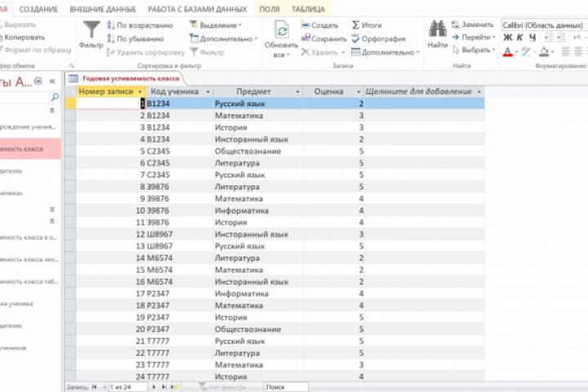Image resolution: width=588 pixels, height=392 pixels.
Task: Toggle the Итоги totals row
Action: tap(367, 25)
